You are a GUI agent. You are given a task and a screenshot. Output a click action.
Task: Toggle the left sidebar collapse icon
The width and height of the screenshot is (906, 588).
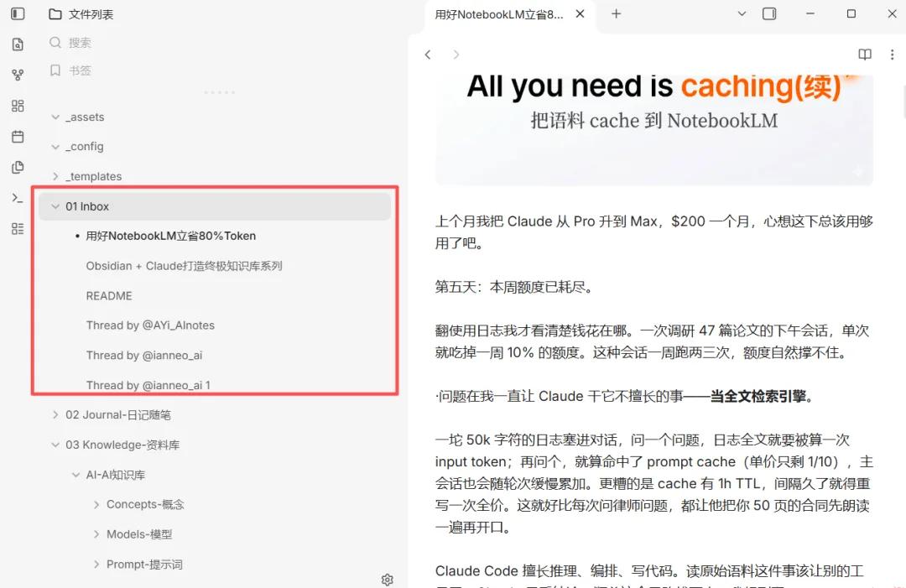(18, 13)
